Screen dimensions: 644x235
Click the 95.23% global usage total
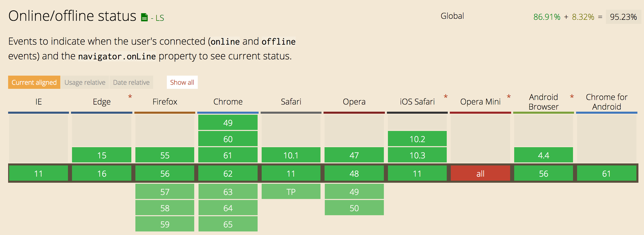623,17
